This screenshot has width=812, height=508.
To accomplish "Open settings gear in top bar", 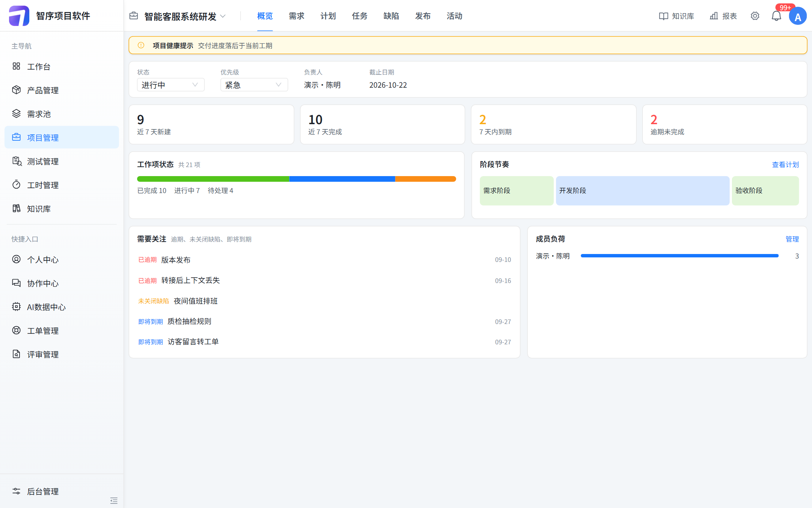I will 755,16.
